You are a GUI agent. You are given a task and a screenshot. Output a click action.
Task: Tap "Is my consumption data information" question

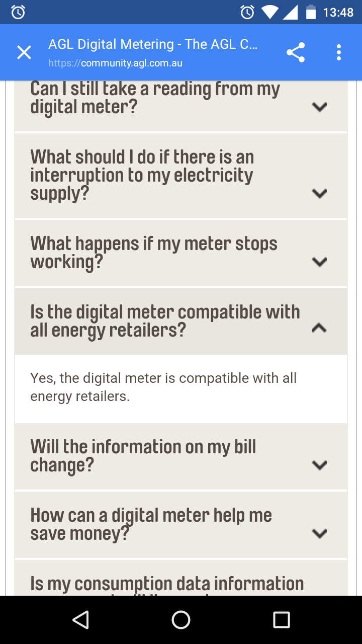point(167,584)
